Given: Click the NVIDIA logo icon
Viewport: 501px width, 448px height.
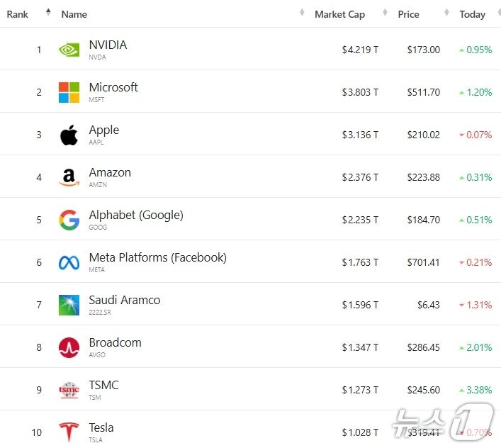Looking at the screenshot, I should (x=69, y=50).
